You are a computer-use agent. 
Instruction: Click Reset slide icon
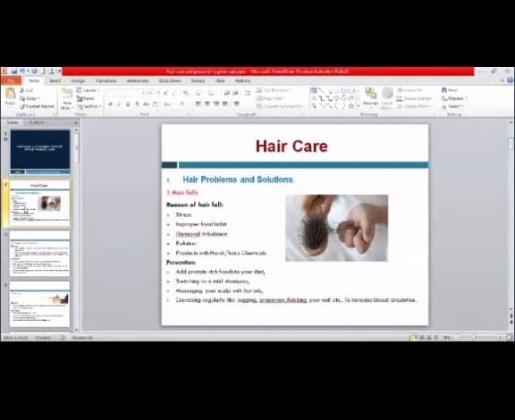click(80, 98)
